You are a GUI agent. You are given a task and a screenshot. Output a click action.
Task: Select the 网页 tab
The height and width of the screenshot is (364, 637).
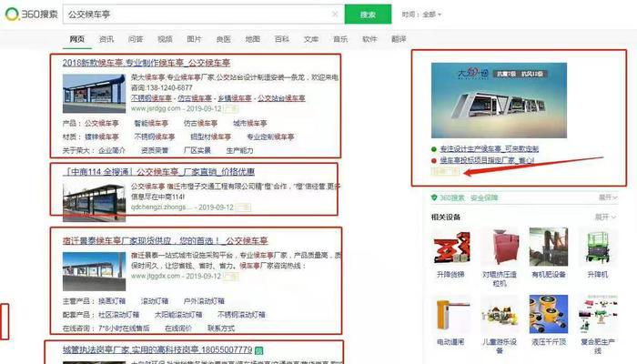coord(77,39)
